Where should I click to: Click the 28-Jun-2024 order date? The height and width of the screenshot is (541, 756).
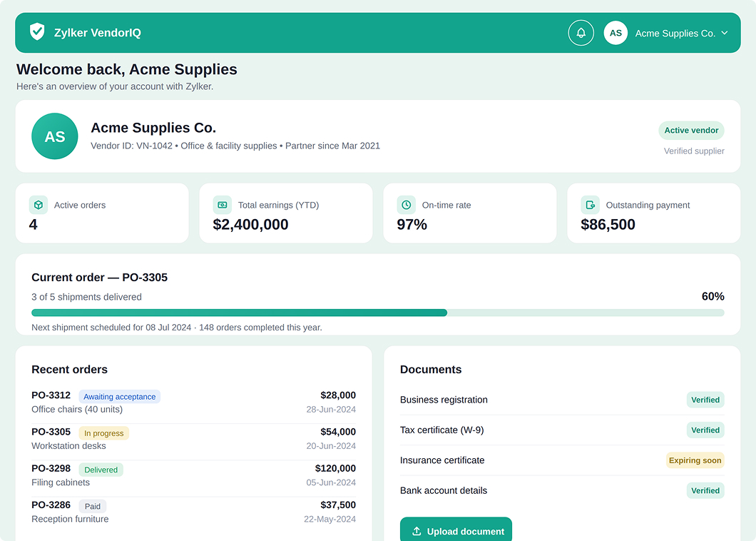331,410
